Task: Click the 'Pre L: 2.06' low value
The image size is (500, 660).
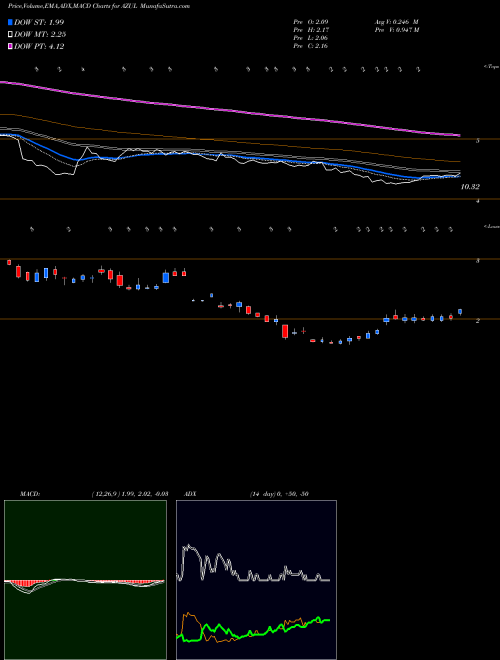Action: coord(311,38)
